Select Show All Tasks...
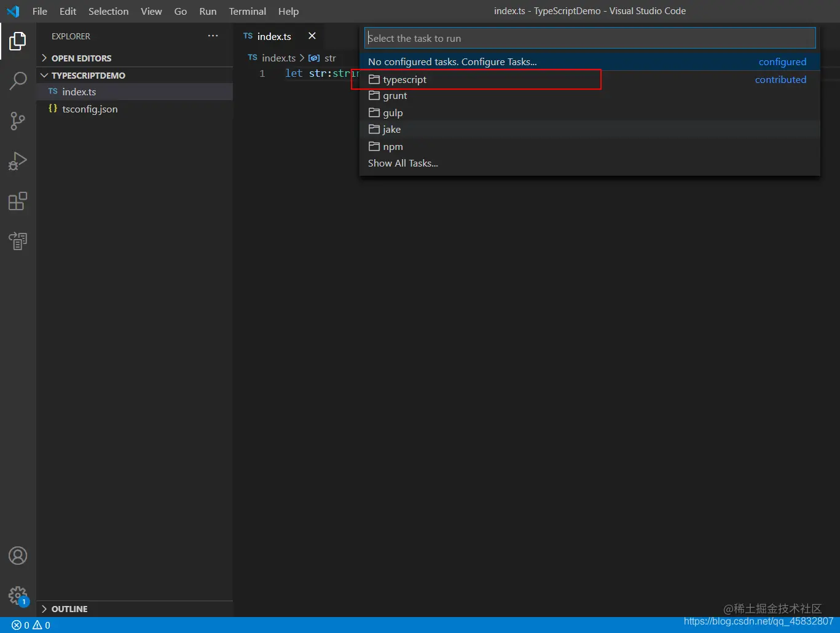The width and height of the screenshot is (840, 633). [x=590, y=163]
